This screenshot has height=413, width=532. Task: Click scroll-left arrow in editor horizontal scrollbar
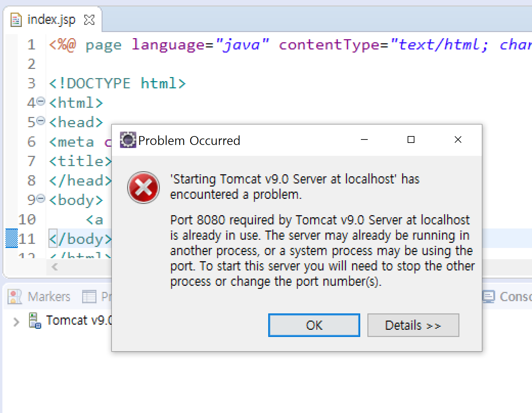pos(55,267)
